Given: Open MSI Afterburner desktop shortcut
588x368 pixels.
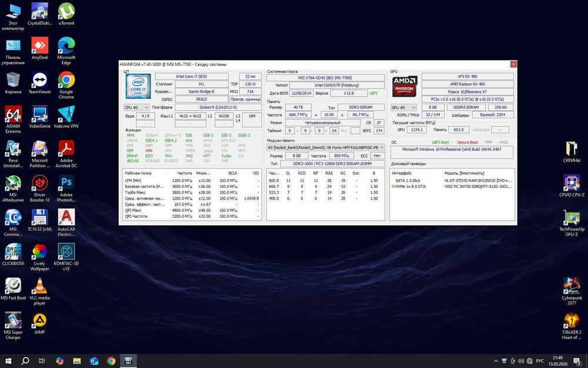Looking at the screenshot, I should (13, 188).
